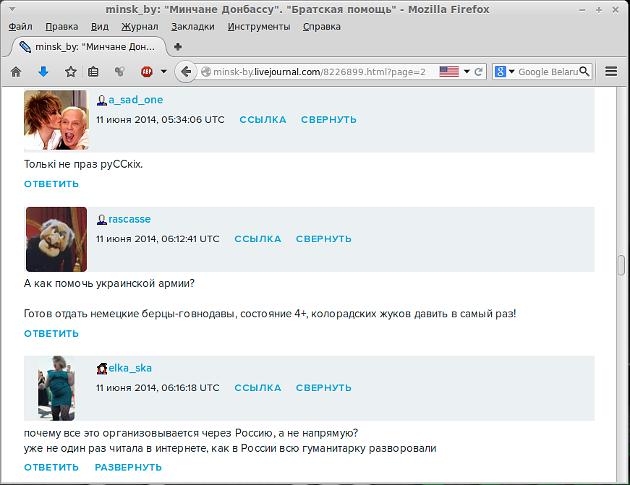Go back with the back arrow
This screenshot has height=485, width=630.
[x=185, y=72]
